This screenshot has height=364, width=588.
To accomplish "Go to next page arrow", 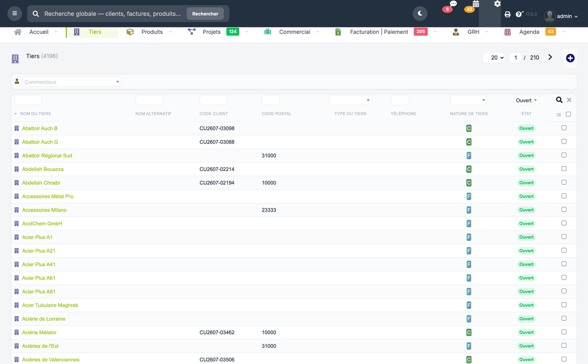I will [x=550, y=57].
